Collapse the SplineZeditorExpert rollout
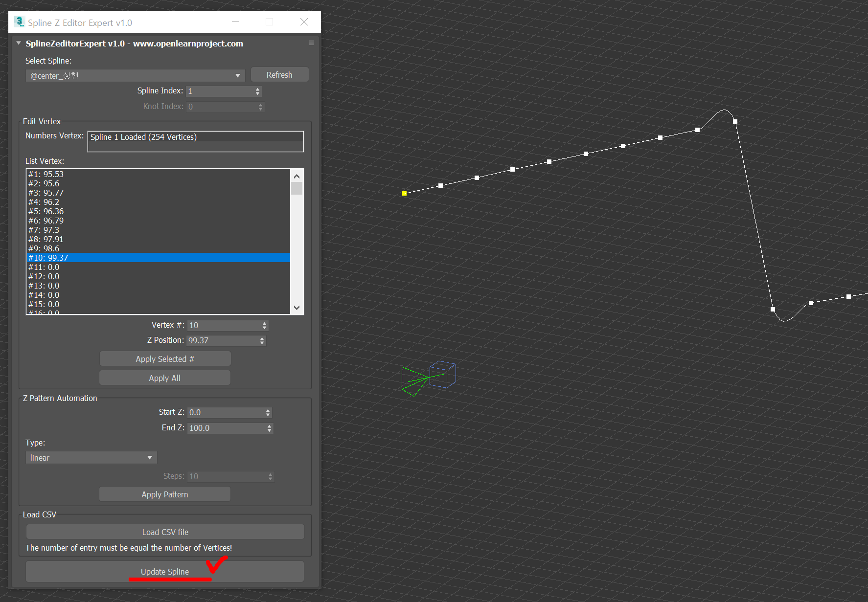Image resolution: width=868 pixels, height=602 pixels. tap(19, 43)
